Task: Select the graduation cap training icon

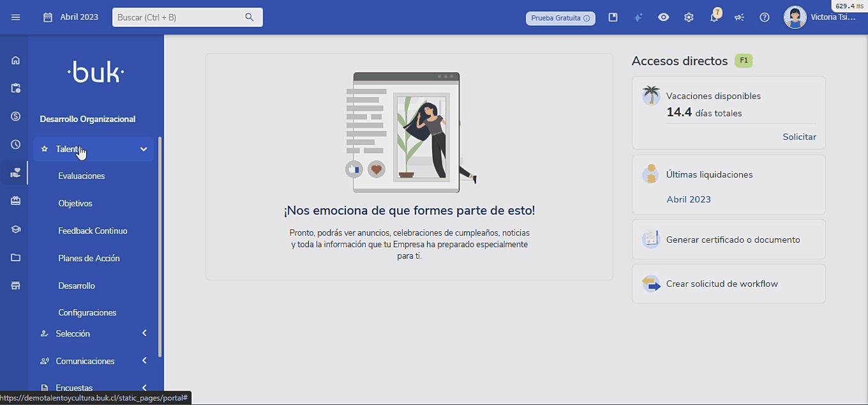Action: tap(14, 229)
